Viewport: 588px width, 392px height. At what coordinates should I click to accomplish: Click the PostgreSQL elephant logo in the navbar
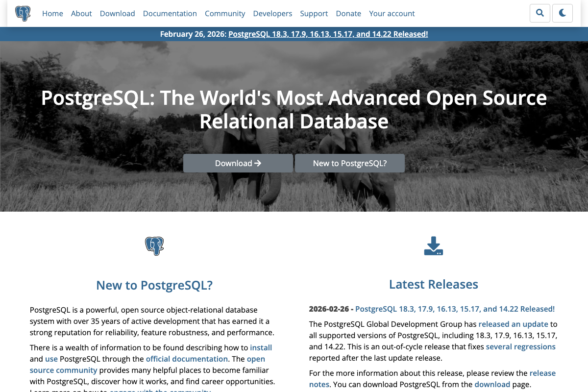pos(23,13)
